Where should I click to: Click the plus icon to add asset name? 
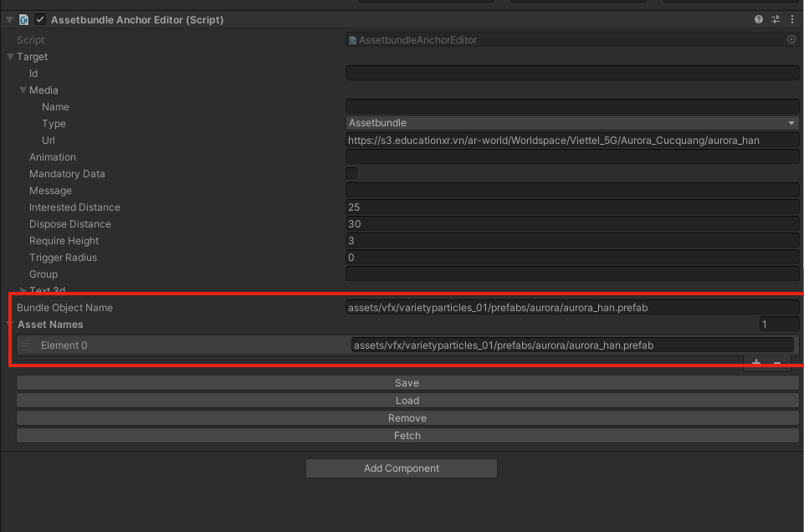tap(756, 363)
